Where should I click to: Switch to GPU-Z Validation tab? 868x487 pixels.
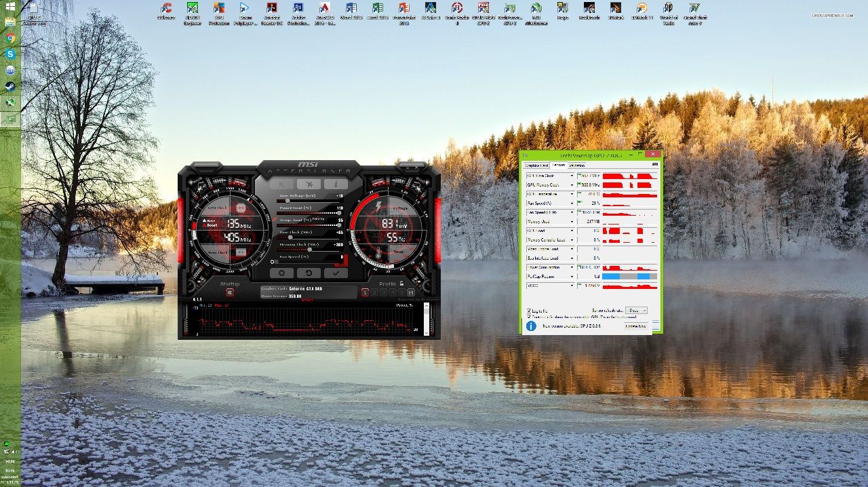point(576,165)
